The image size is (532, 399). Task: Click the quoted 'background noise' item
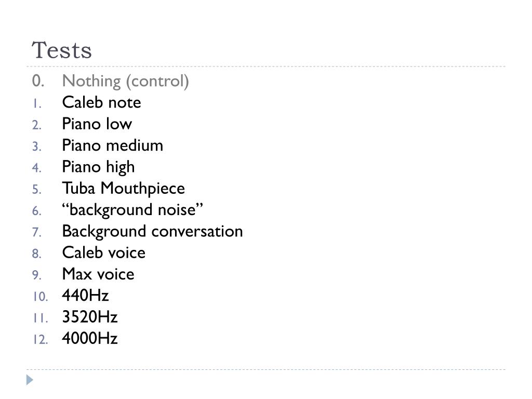[x=132, y=210]
